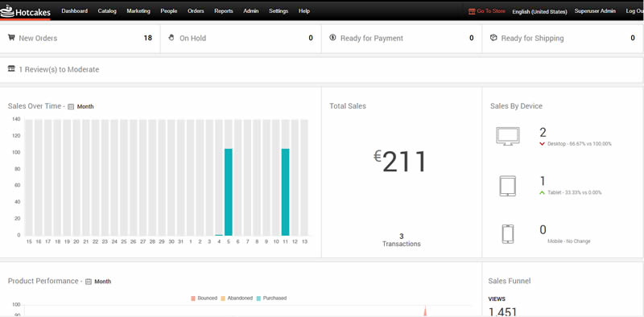This screenshot has height=317, width=644.
Task: Click the New Orders cart icon
Action: pos(11,38)
